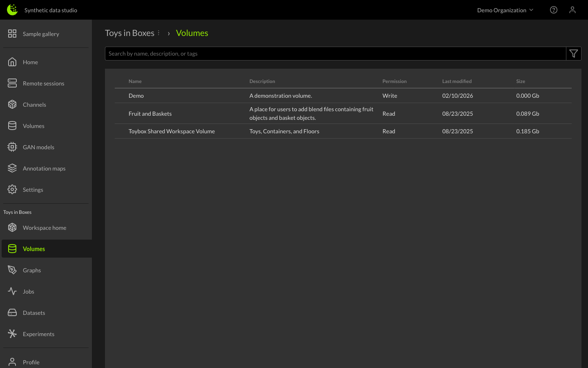Image resolution: width=588 pixels, height=368 pixels.
Task: Sort table by Last modified column
Action: pos(457,81)
